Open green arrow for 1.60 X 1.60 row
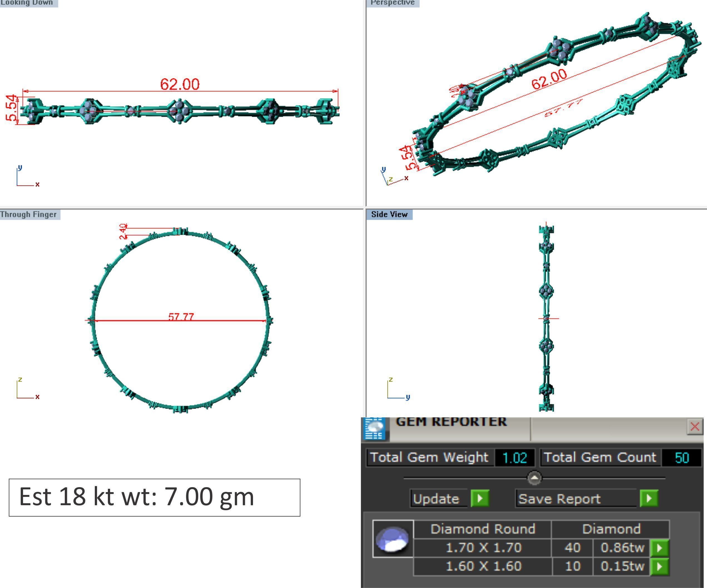Screen dimensions: 707x588 (659, 566)
